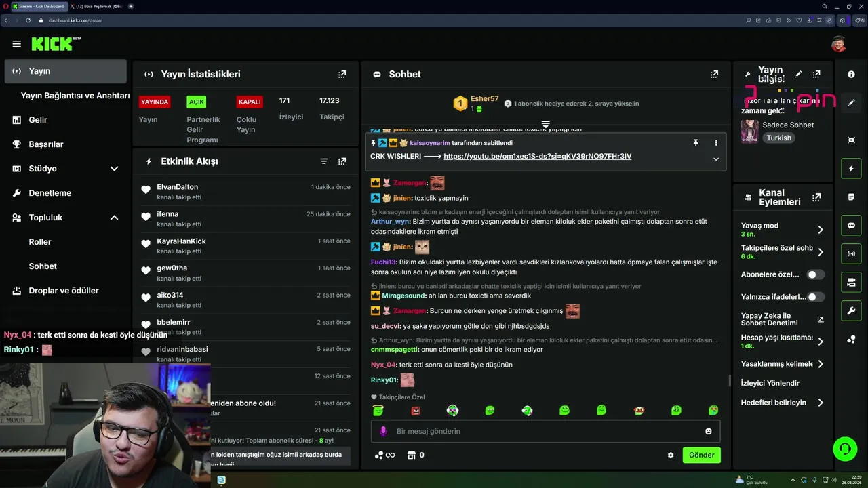Click the info icon in right sidebar
The width and height of the screenshot is (868, 488).
(x=851, y=74)
